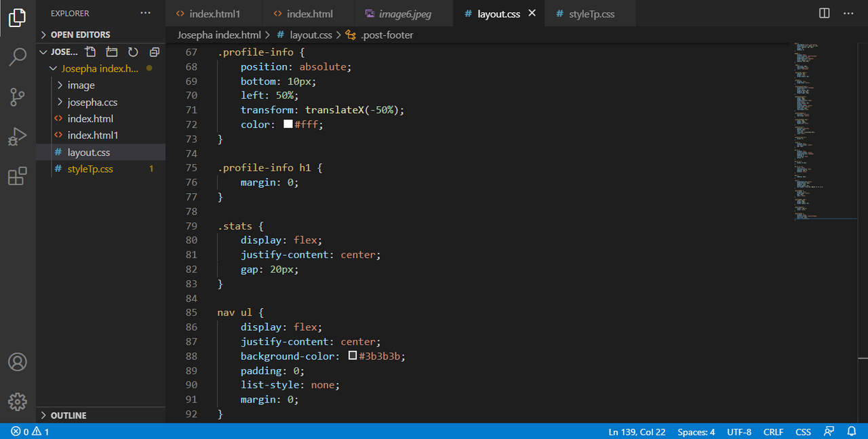Switch to the image6.jpeg tab

[406, 14]
